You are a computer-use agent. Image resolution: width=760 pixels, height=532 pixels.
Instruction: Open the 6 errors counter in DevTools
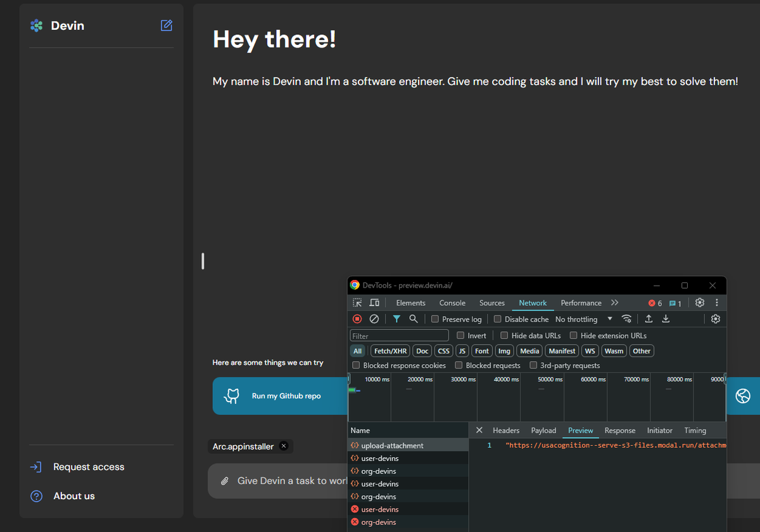click(x=655, y=303)
